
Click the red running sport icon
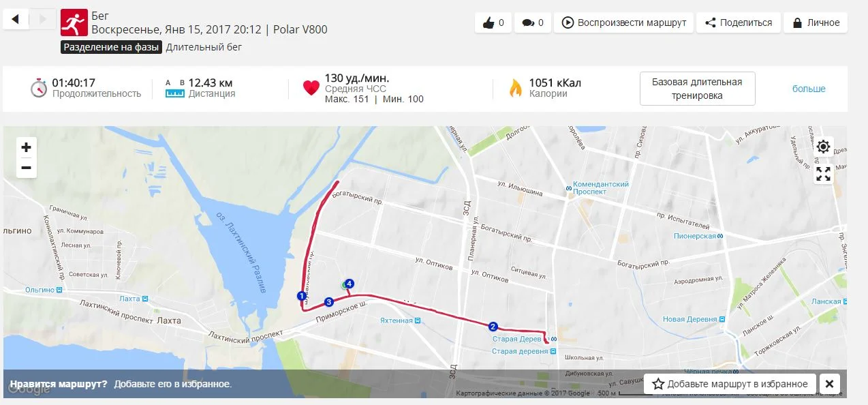tap(74, 22)
